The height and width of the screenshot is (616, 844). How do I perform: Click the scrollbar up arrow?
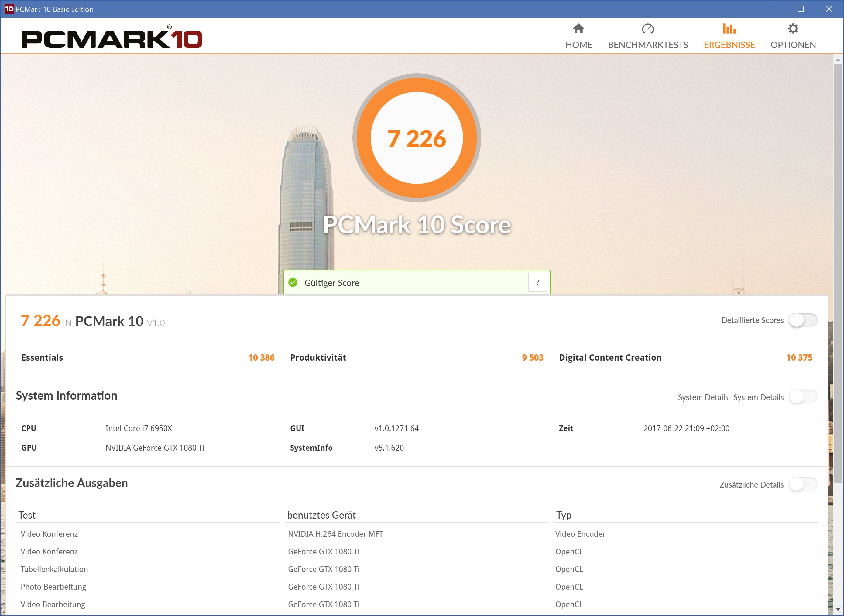(838, 60)
